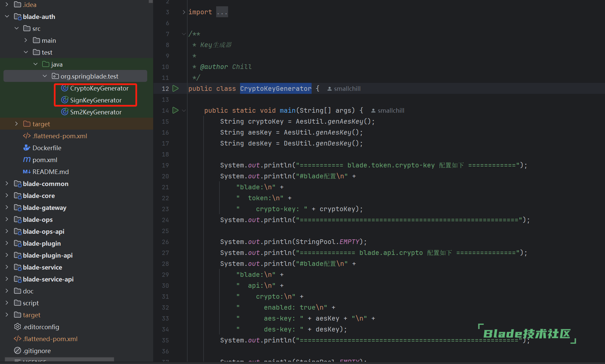Screen dimensions: 605x364
Task: Expand the blade-auth target folder
Action: [x=17, y=124]
